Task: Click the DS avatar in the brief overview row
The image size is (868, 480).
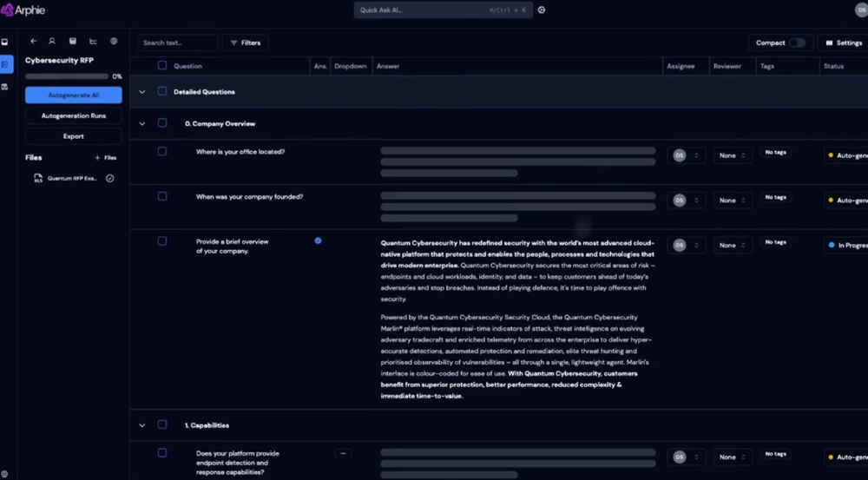Action: click(680, 246)
